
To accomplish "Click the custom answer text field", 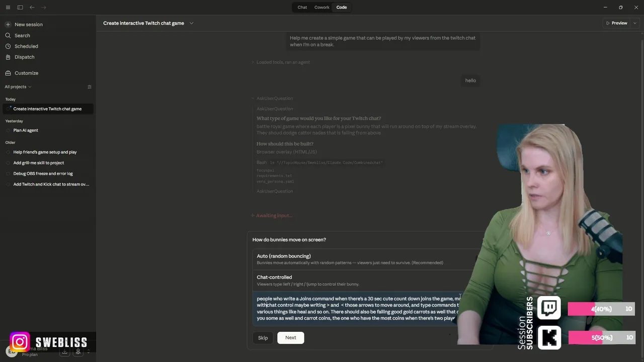I will click(358, 308).
